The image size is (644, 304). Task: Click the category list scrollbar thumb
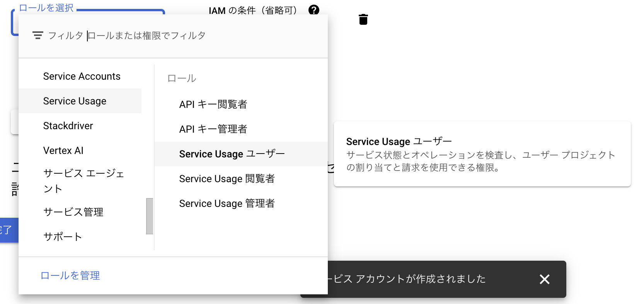tap(150, 216)
